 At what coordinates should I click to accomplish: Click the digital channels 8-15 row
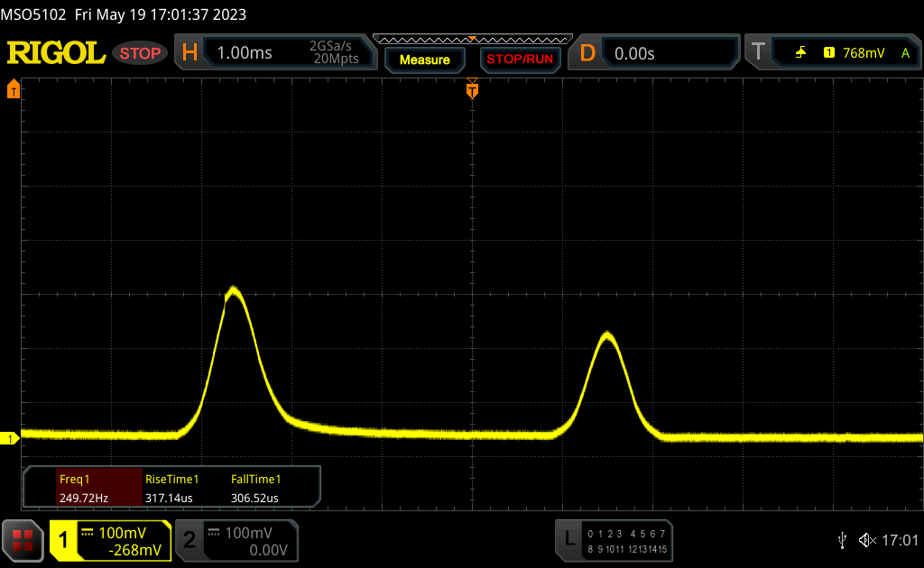pyautogui.click(x=627, y=549)
